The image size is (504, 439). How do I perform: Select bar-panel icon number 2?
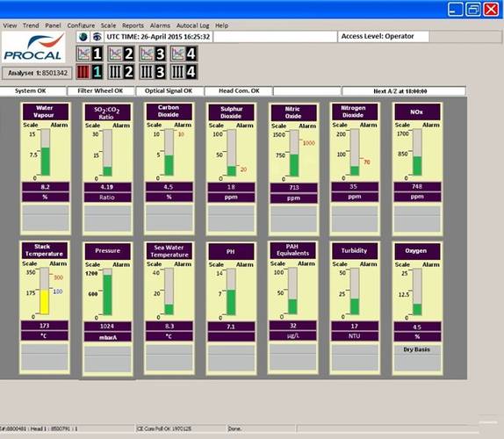pos(121,72)
